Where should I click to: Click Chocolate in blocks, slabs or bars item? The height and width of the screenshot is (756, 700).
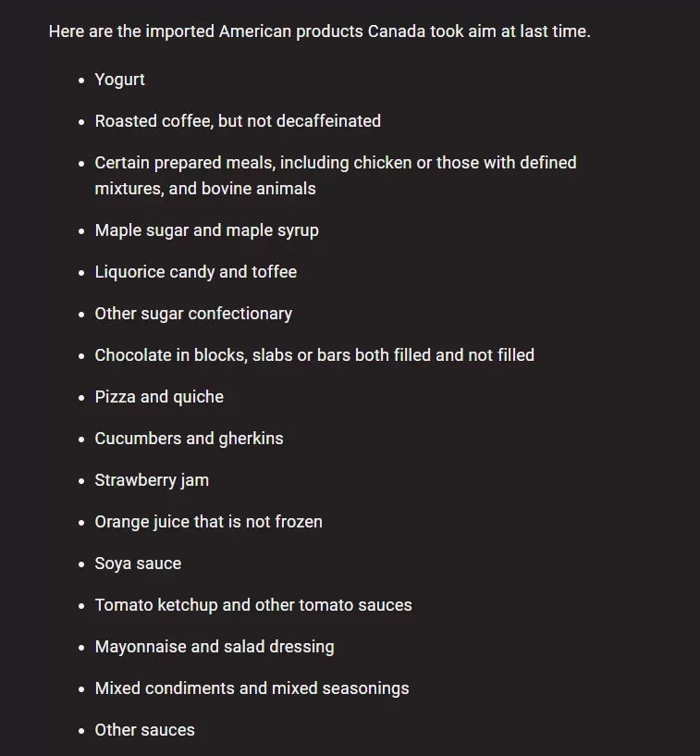pos(314,355)
